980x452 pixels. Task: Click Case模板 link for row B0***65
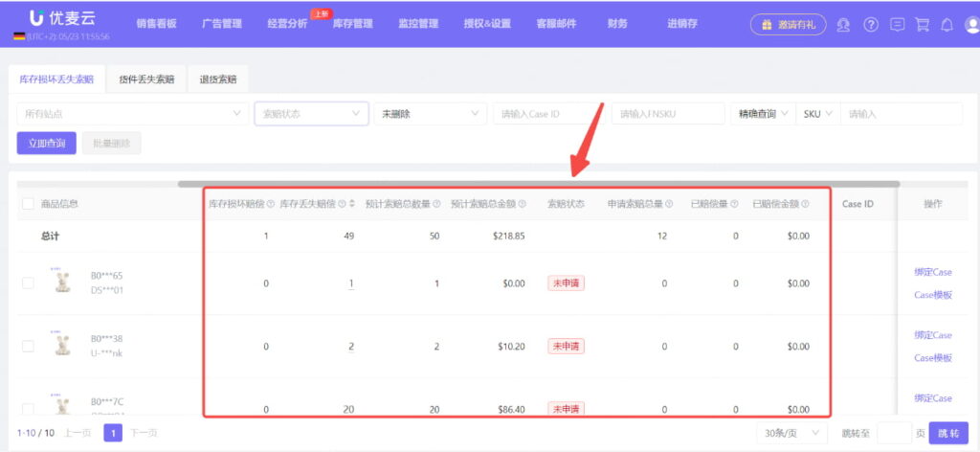click(932, 295)
